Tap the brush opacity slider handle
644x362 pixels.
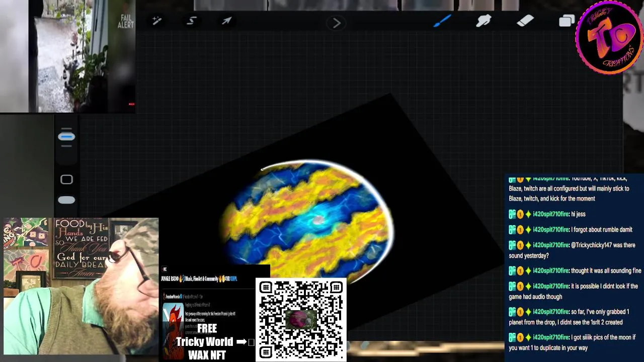tap(66, 200)
